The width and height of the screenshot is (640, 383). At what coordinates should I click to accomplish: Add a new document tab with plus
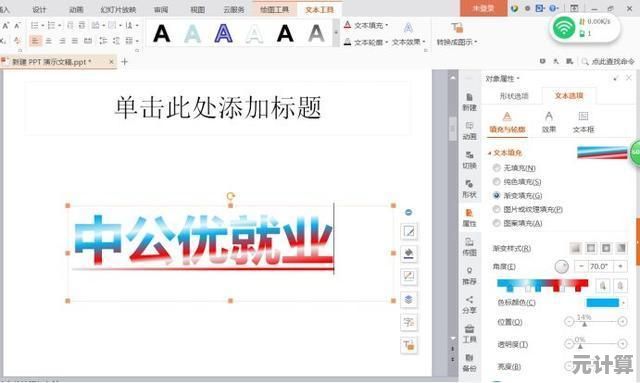click(125, 62)
